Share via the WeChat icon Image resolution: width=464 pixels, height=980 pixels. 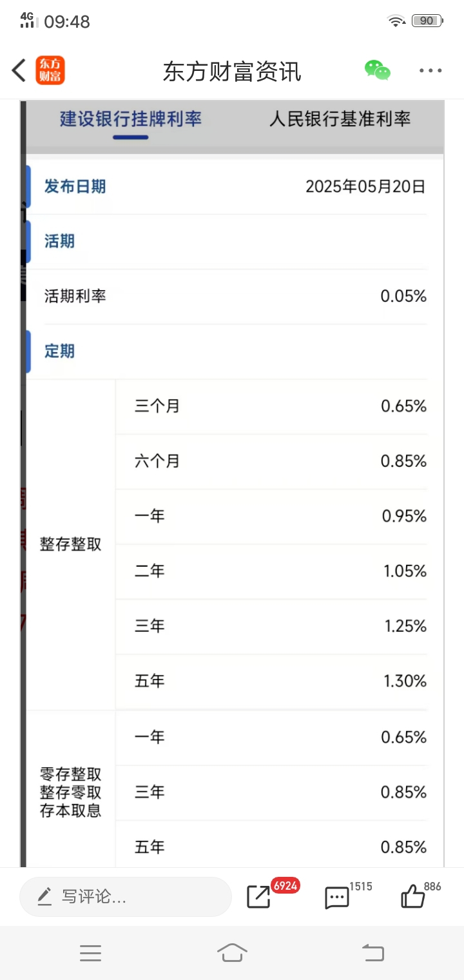tap(378, 70)
